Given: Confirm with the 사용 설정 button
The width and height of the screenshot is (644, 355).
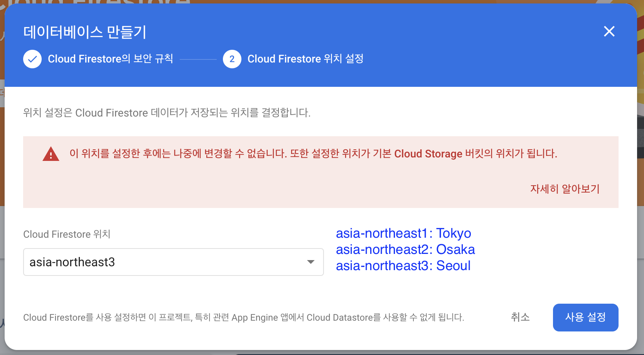Looking at the screenshot, I should pos(585,317).
